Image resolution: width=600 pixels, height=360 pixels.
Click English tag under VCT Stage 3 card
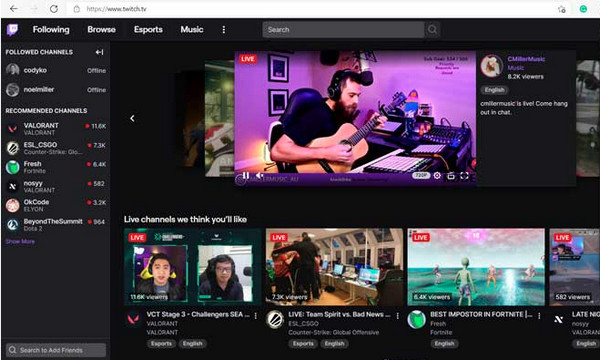coord(192,343)
